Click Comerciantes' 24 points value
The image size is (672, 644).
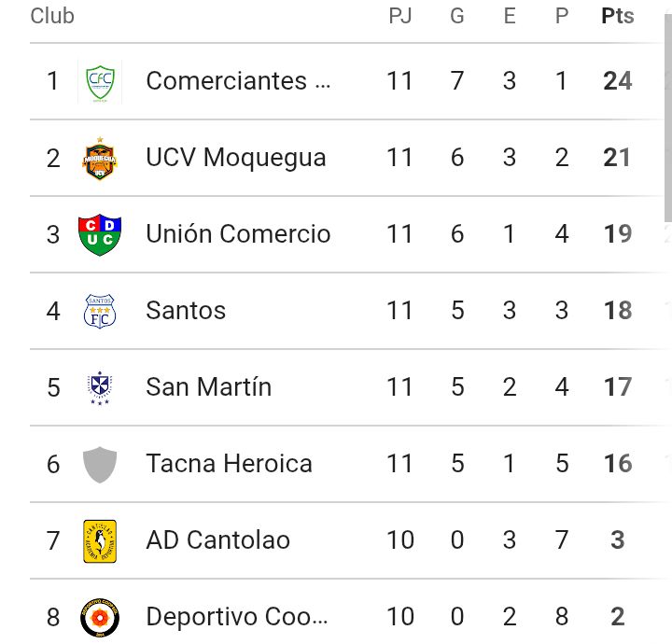pyautogui.click(x=617, y=81)
